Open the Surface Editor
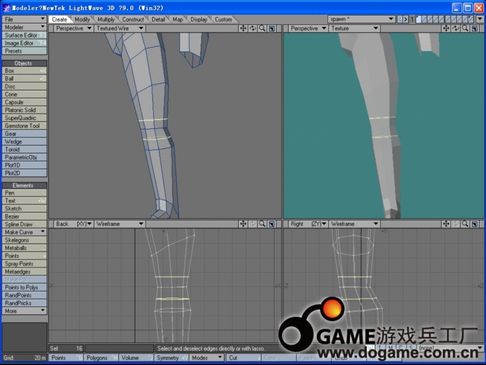 coord(24,35)
